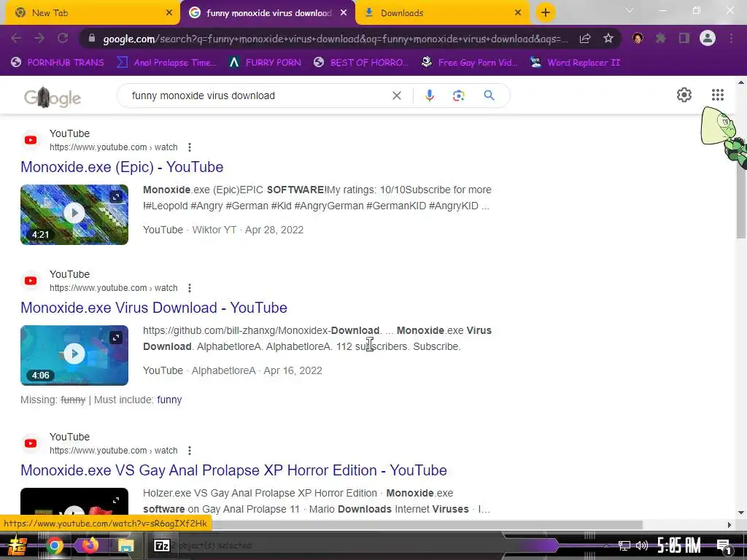
Task: Click the browser back arrow
Action: coord(16,38)
